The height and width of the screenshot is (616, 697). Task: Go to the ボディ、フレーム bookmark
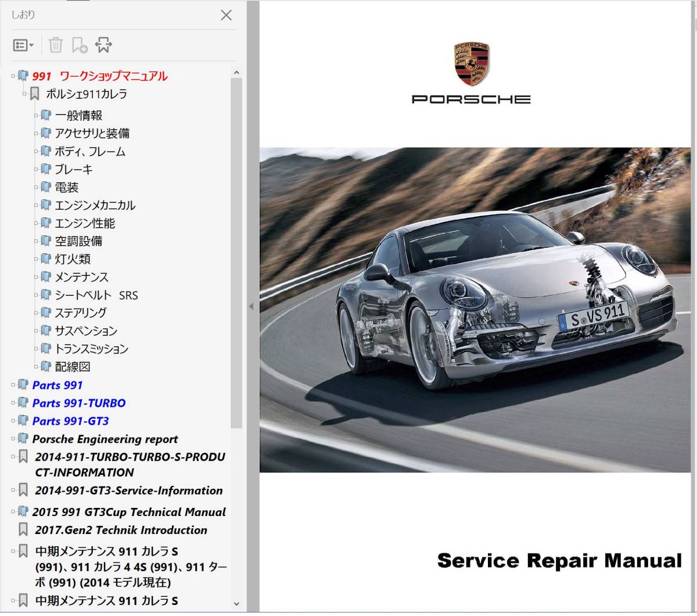click(90, 151)
